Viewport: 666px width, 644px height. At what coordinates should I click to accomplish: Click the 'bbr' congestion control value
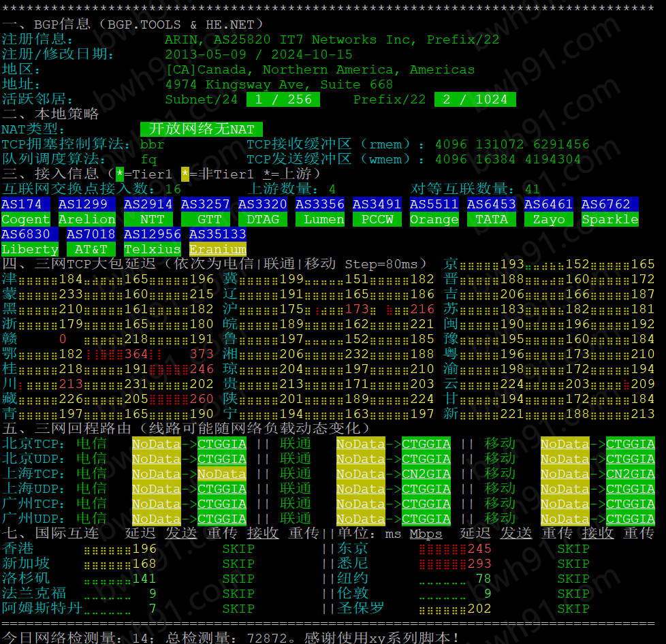[x=152, y=145]
